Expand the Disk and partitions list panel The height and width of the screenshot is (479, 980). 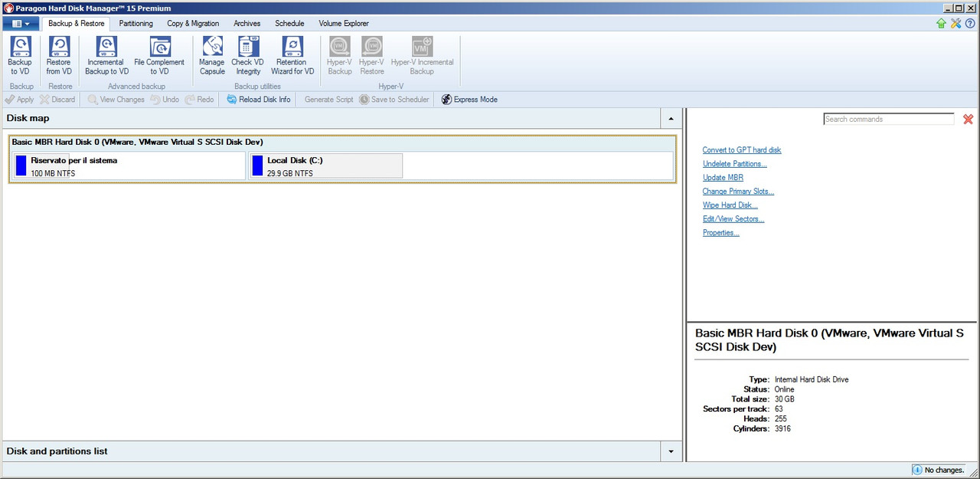tap(671, 451)
